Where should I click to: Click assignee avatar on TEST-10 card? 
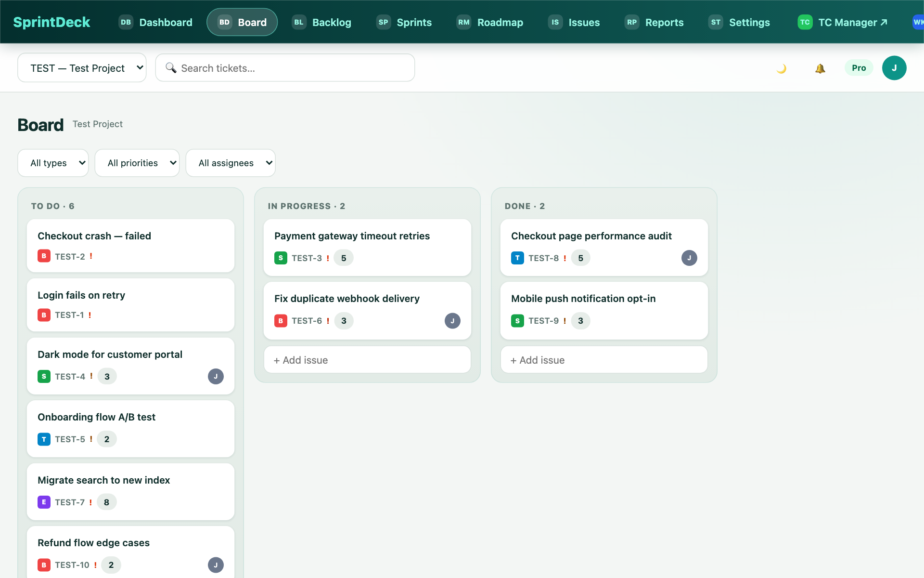[216, 565]
